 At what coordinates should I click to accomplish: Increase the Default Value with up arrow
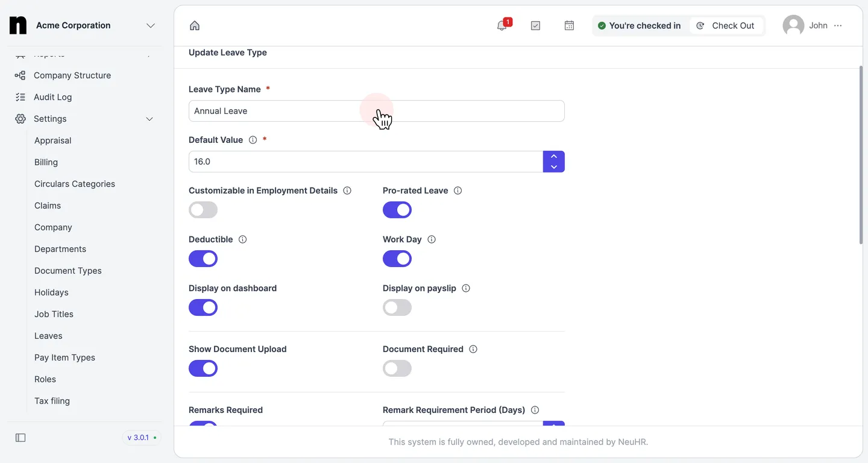[x=554, y=156]
